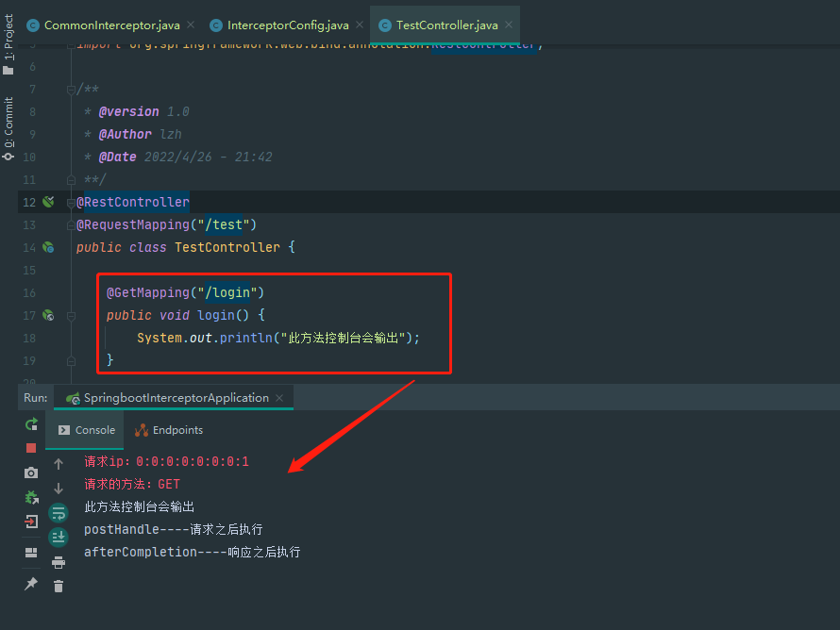Screen dimensions: 840x630
Task: Open the Console tab
Action: click(x=86, y=430)
